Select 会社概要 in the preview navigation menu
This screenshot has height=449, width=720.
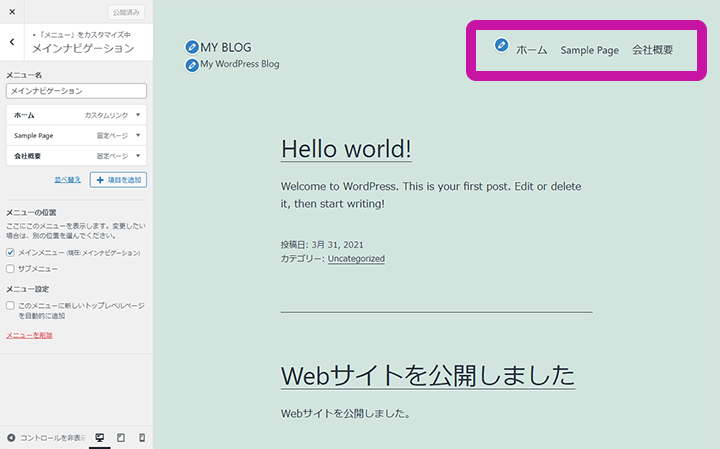click(652, 50)
